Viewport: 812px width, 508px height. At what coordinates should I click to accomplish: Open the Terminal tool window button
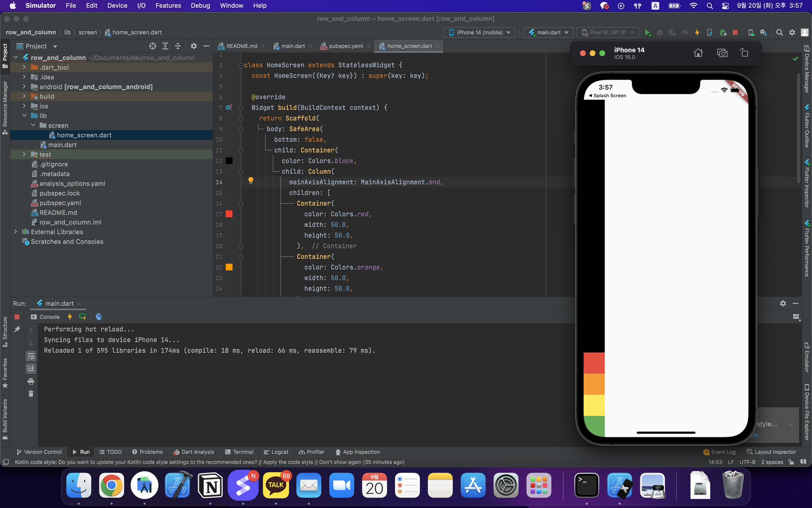coord(239,452)
